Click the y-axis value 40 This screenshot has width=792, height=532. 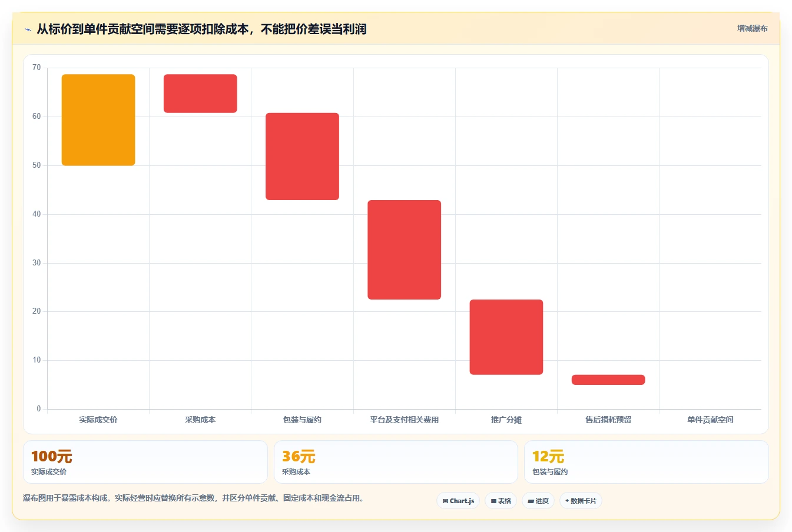37,214
